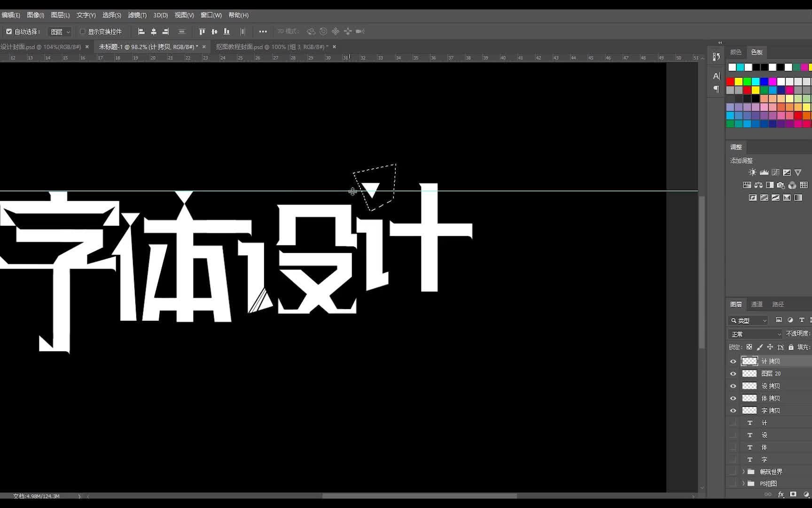The image size is (812, 508).
Task: Uncheck the 自动选择 checkbox
Action: (8, 32)
